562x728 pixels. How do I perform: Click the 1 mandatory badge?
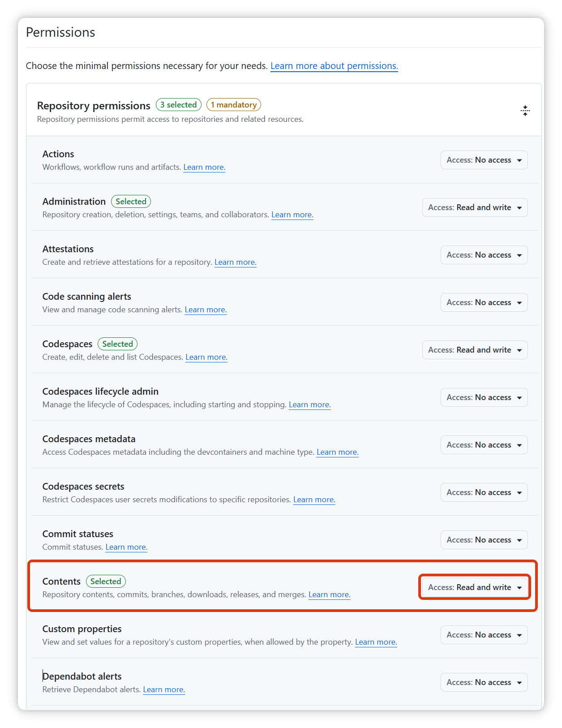tap(234, 105)
